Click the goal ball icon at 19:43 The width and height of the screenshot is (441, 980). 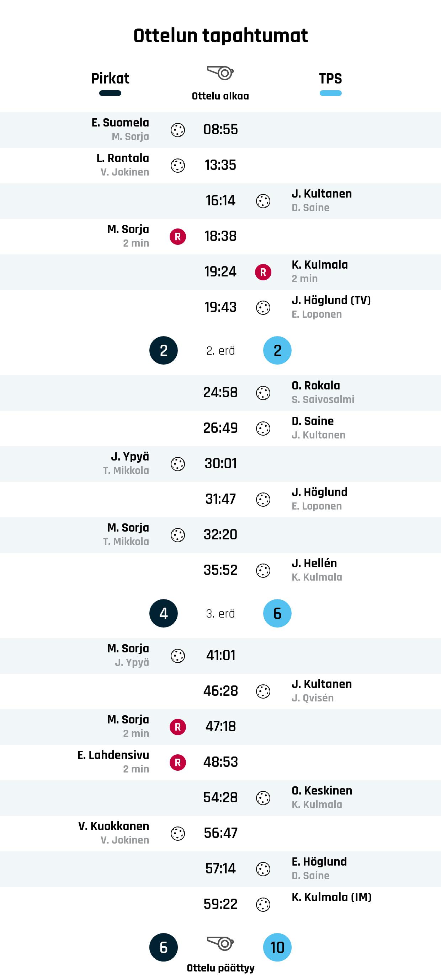[263, 308]
